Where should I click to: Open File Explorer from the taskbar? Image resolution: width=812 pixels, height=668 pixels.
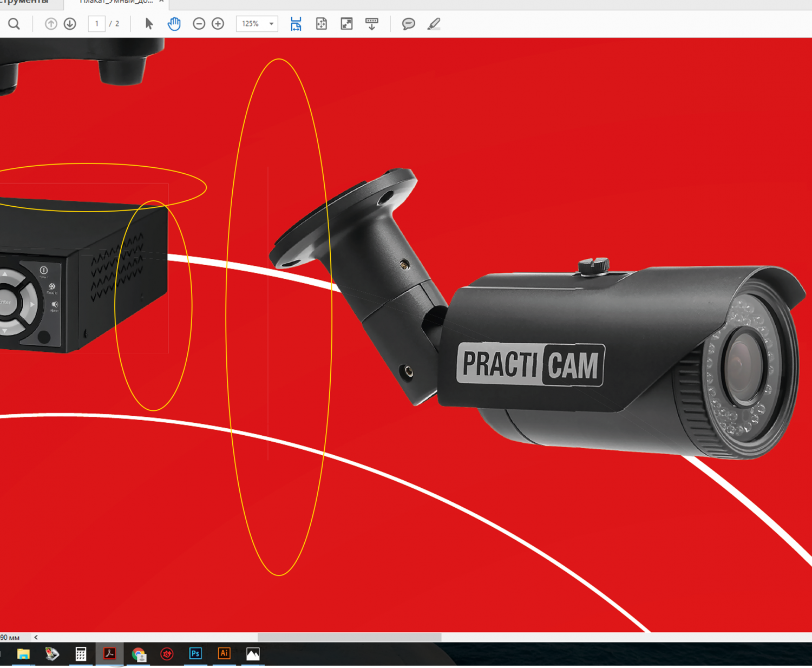tap(23, 654)
